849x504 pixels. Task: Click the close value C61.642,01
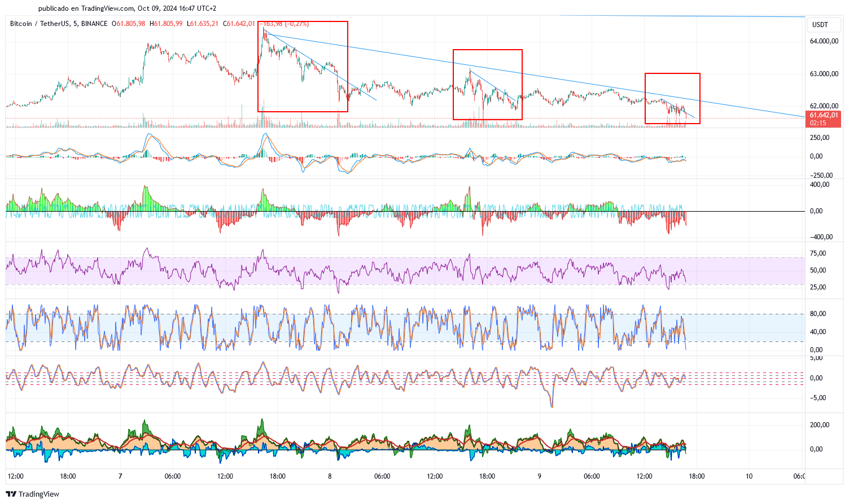tap(240, 24)
